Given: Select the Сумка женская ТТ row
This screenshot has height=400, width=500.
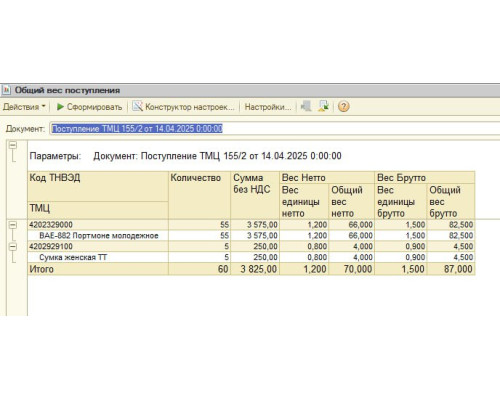Looking at the screenshot, I should tap(251, 257).
